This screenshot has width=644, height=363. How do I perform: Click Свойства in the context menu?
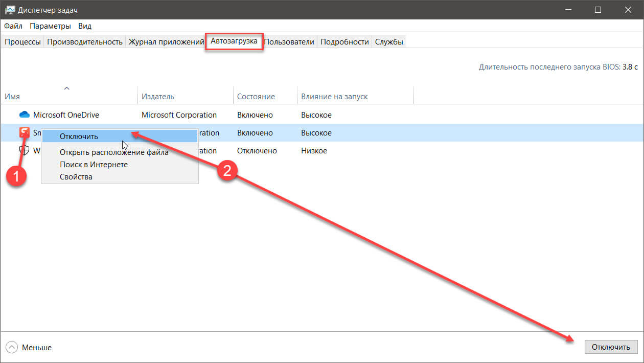pyautogui.click(x=76, y=177)
